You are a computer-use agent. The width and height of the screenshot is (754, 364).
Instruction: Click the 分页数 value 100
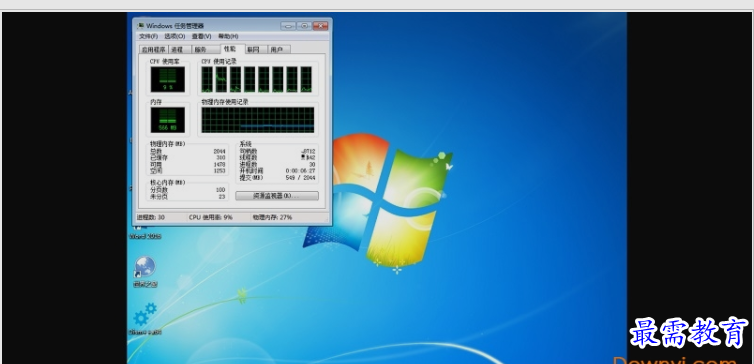pos(221,190)
